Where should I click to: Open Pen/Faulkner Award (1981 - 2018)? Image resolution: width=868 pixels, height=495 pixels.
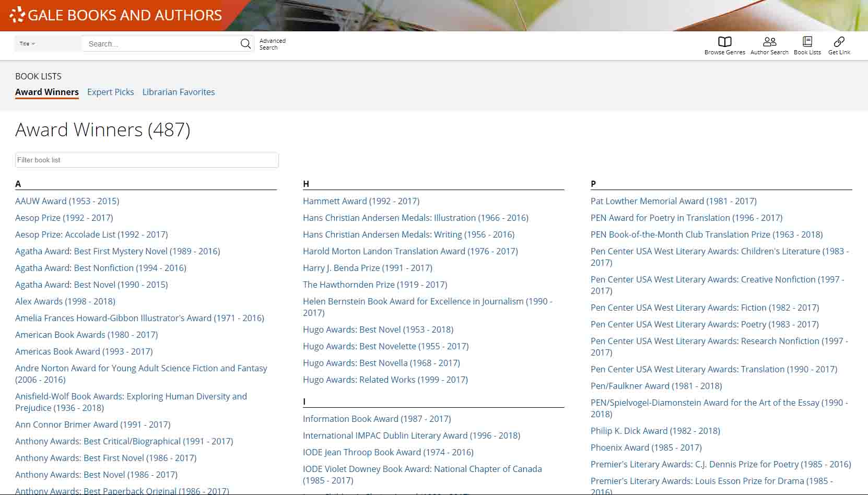[x=656, y=386]
